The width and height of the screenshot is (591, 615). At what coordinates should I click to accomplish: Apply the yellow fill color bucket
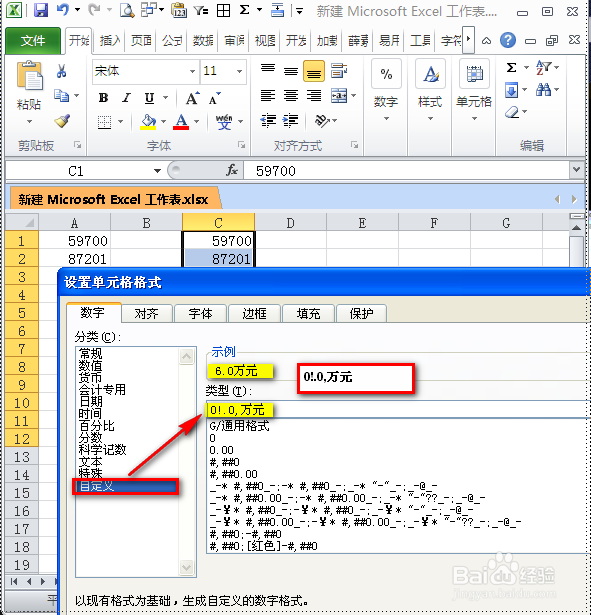point(148,122)
